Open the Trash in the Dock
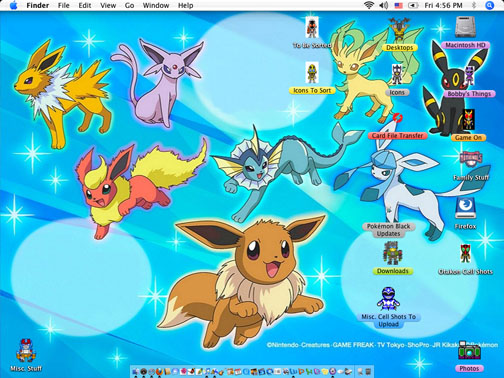This screenshot has height=378, width=504. click(x=368, y=371)
